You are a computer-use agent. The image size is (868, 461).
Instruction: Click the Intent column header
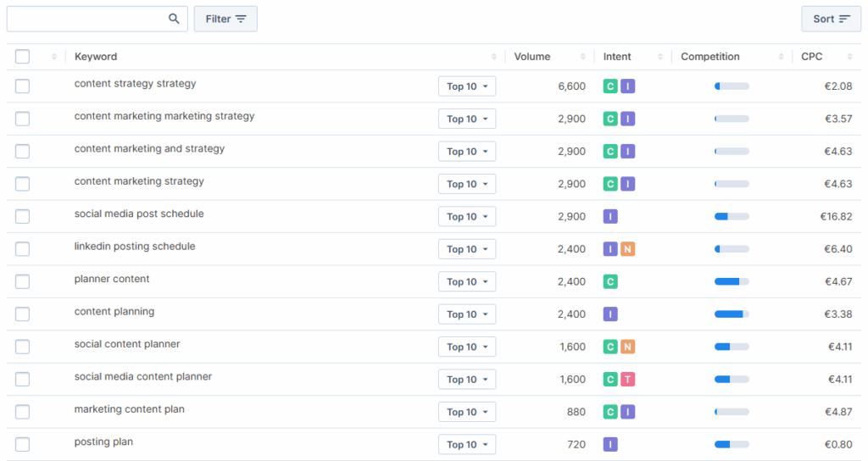(x=617, y=57)
